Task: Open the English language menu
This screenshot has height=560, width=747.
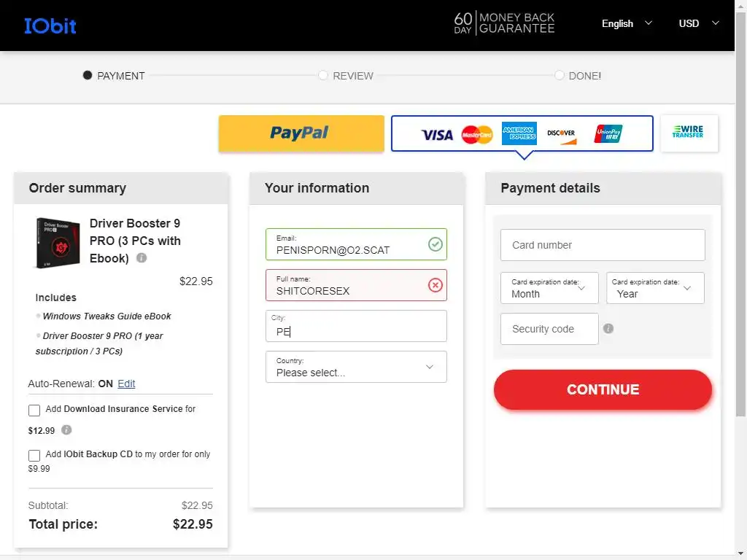Action: coord(626,23)
